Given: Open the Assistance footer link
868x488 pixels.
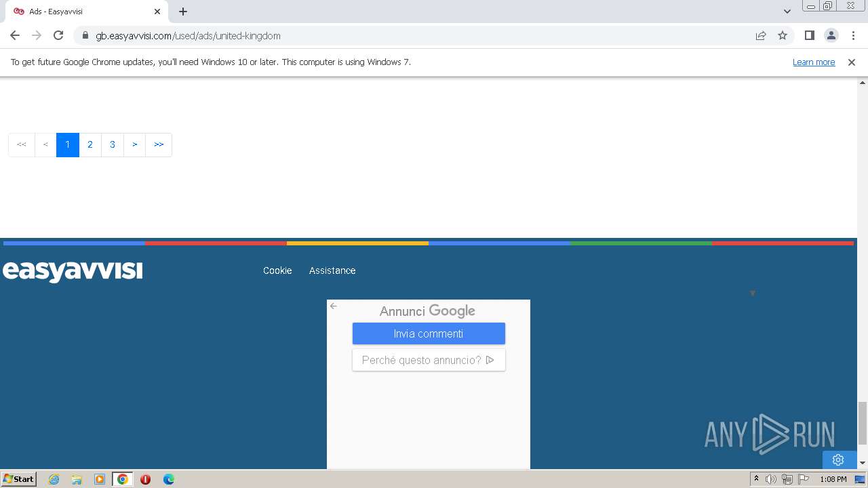Looking at the screenshot, I should point(332,270).
